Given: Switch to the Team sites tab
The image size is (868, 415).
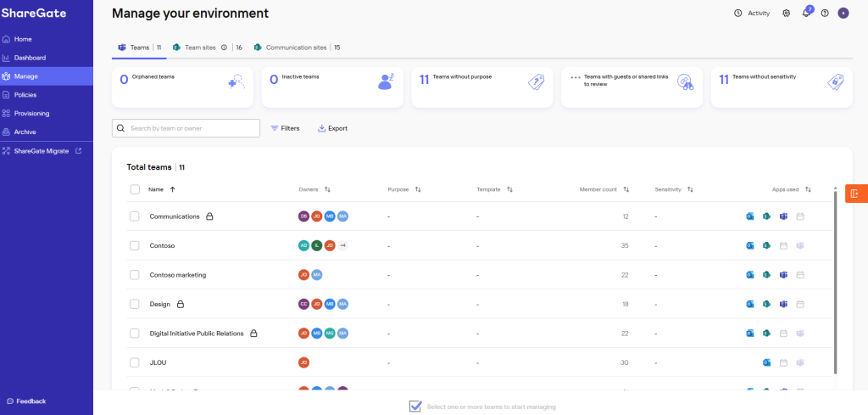Looking at the screenshot, I should pyautogui.click(x=207, y=48).
